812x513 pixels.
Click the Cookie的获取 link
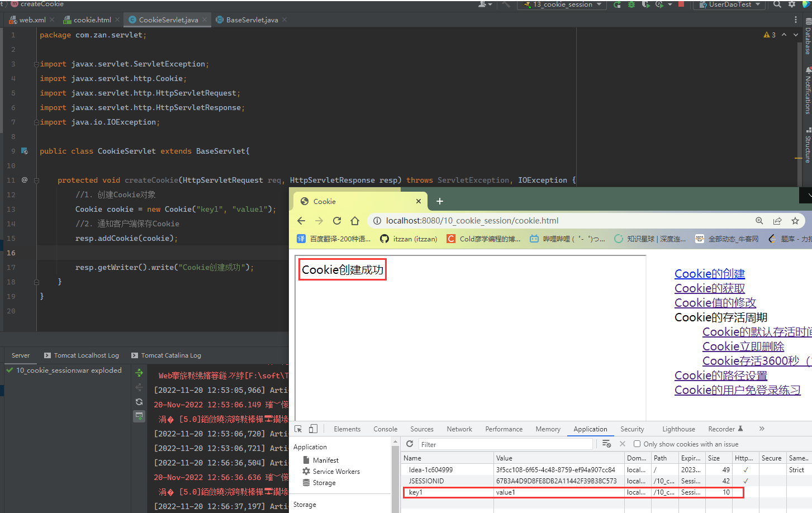click(710, 288)
